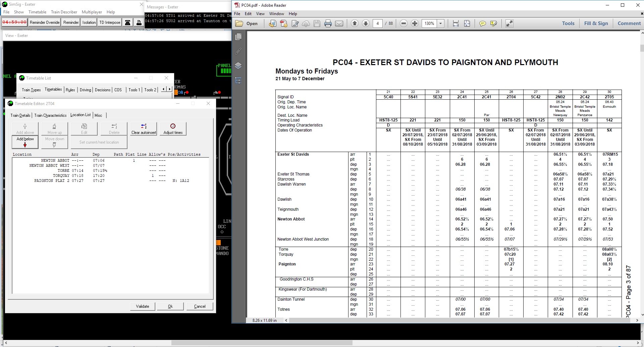The width and height of the screenshot is (644, 347).
Task: Click the zoom out minus icon
Action: click(x=404, y=23)
